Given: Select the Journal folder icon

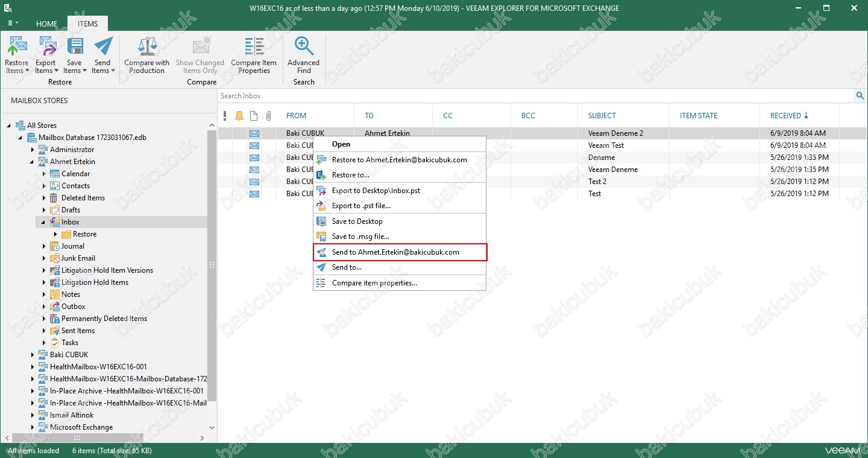Looking at the screenshot, I should (x=55, y=246).
